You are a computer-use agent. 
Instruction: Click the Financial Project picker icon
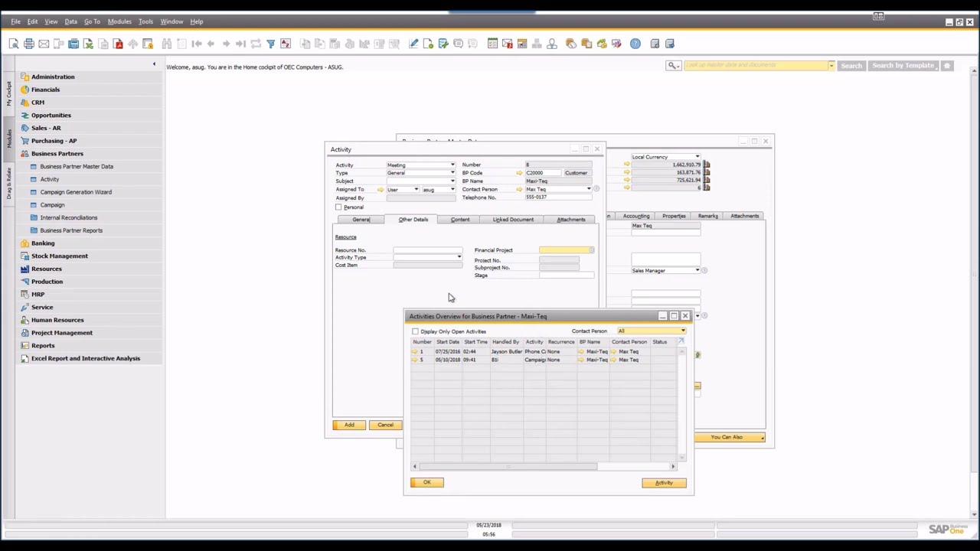click(x=591, y=250)
